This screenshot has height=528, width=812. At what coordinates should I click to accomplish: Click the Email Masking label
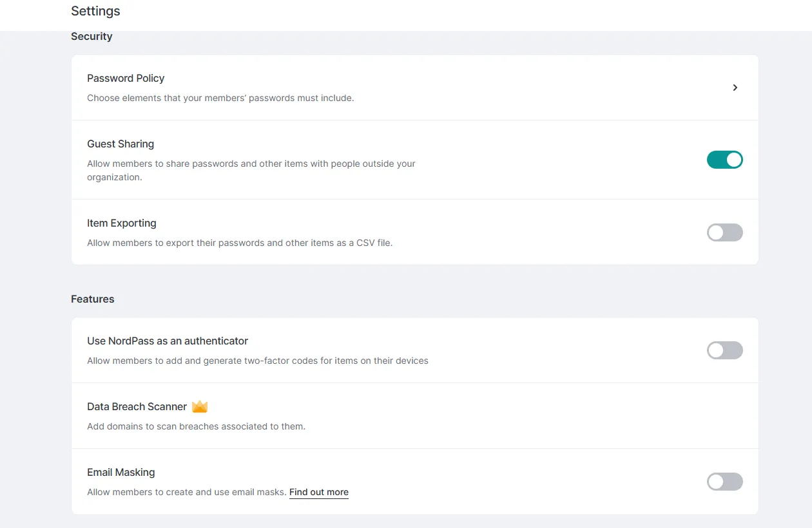tap(121, 472)
